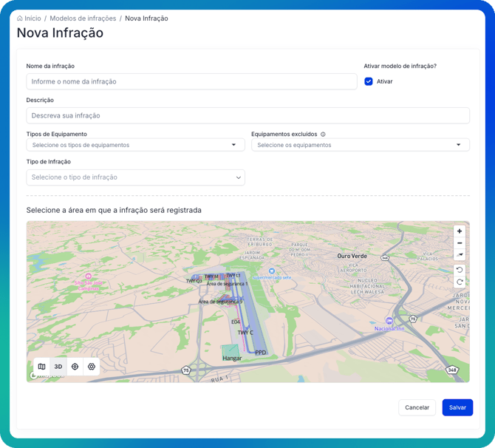Open map settings gear icon
The height and width of the screenshot is (448, 495).
92,367
